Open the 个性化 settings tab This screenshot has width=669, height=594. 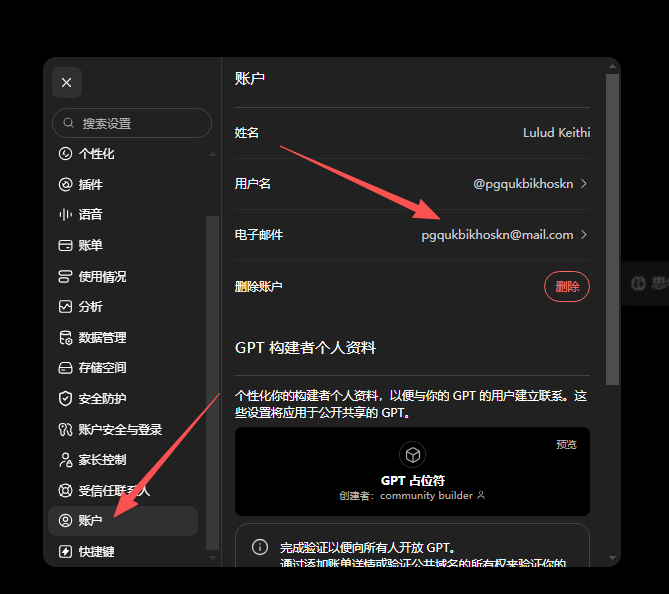coord(96,154)
